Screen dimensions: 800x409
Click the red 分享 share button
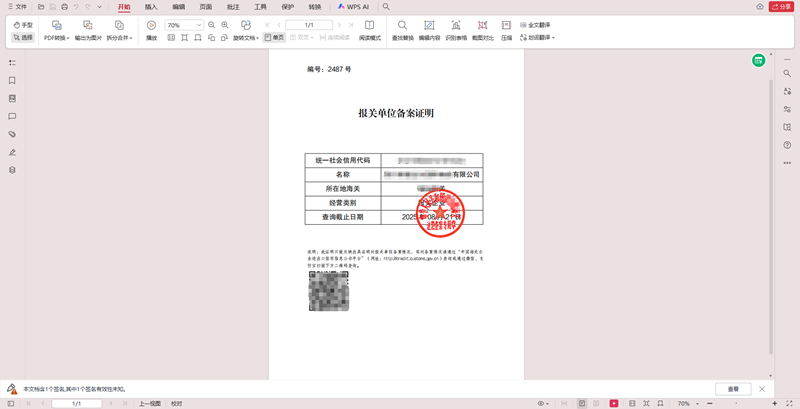pyautogui.click(x=781, y=6)
